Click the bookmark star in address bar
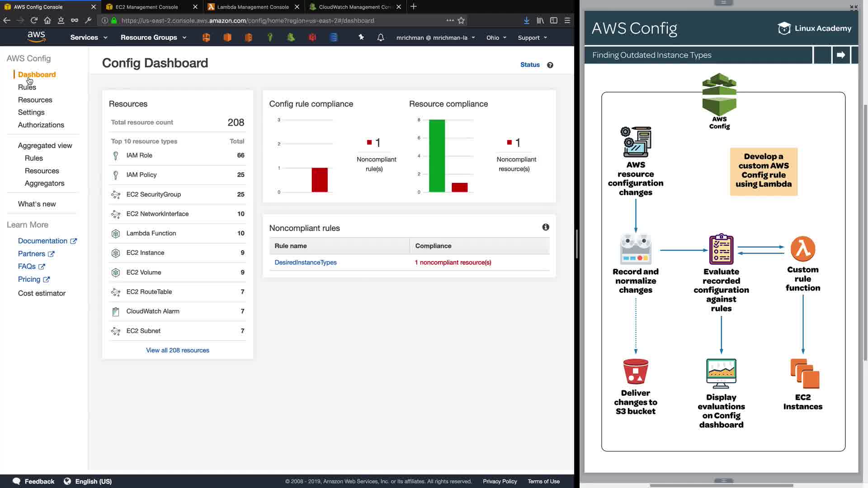This screenshot has width=868, height=488. tap(461, 20)
